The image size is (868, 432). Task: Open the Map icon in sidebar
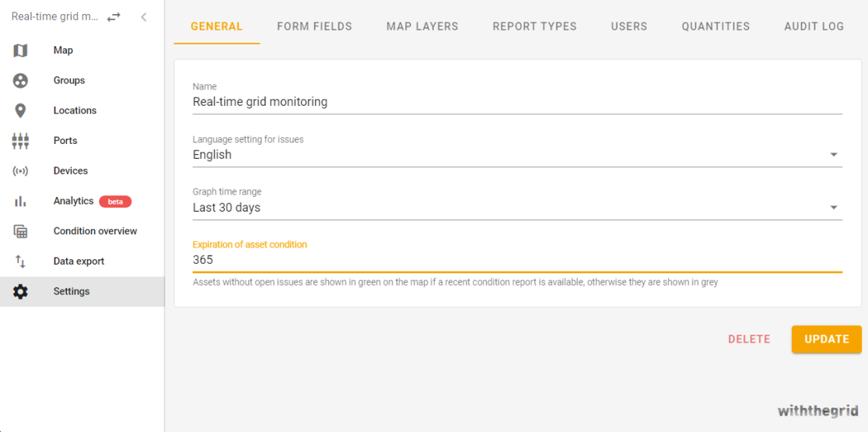[20, 51]
